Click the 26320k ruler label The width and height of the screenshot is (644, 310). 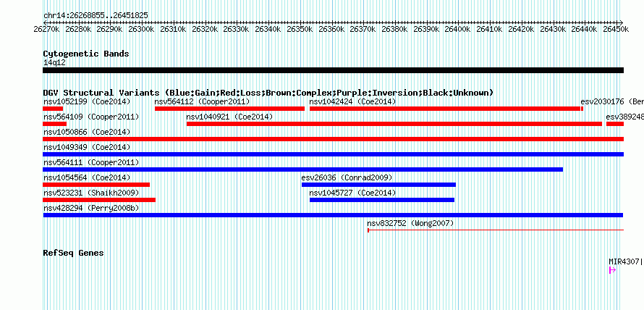(205, 29)
